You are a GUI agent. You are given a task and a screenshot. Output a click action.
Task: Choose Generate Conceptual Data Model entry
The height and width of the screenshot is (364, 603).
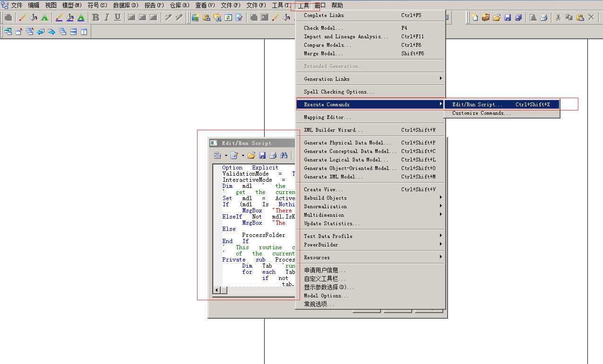pos(371,151)
